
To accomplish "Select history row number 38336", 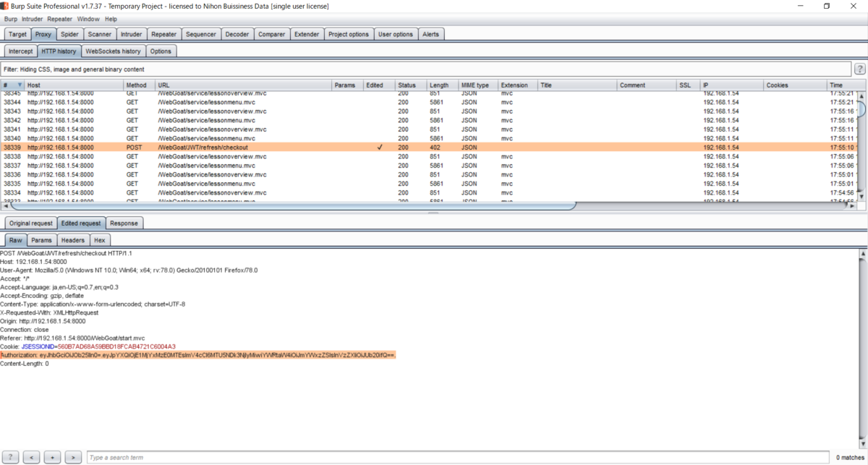I will tap(429, 174).
